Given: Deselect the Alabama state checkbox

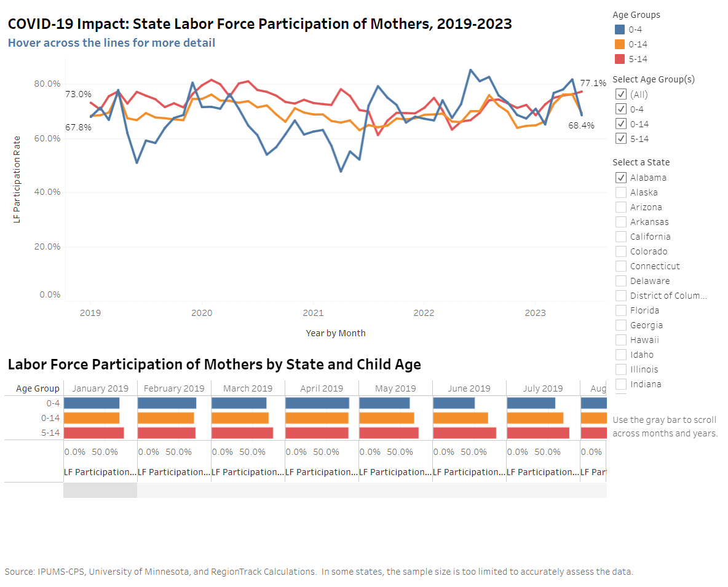Looking at the screenshot, I should click(x=621, y=178).
